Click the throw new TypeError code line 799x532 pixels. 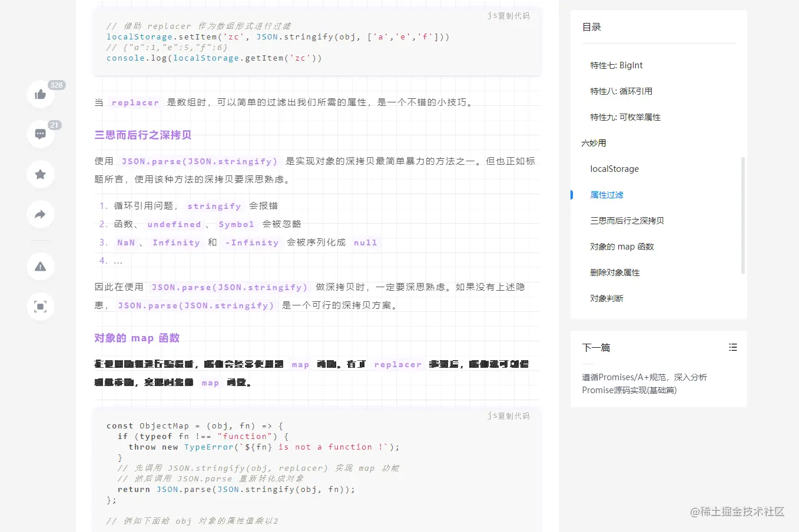[x=264, y=447]
